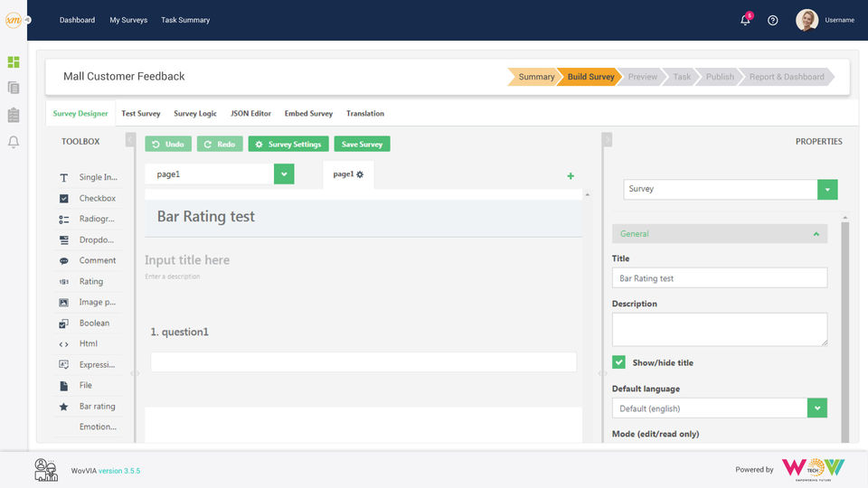This screenshot has width=868, height=488.
Task: Switch to Survey Logic tab
Action: tap(195, 114)
